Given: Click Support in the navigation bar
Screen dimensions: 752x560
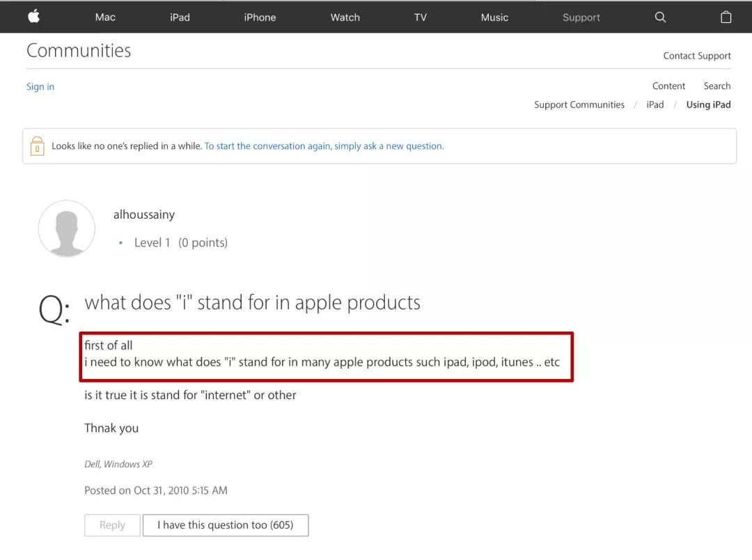Looking at the screenshot, I should pos(581,17).
